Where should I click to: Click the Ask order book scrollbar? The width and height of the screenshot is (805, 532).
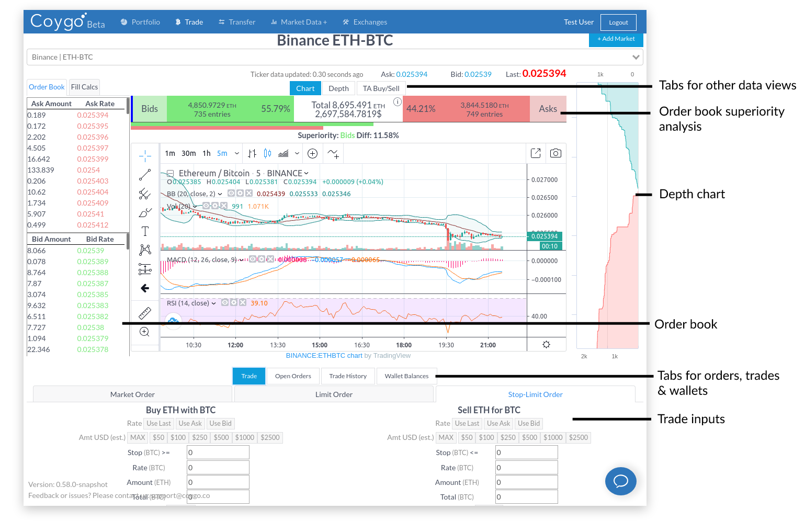[x=128, y=105]
